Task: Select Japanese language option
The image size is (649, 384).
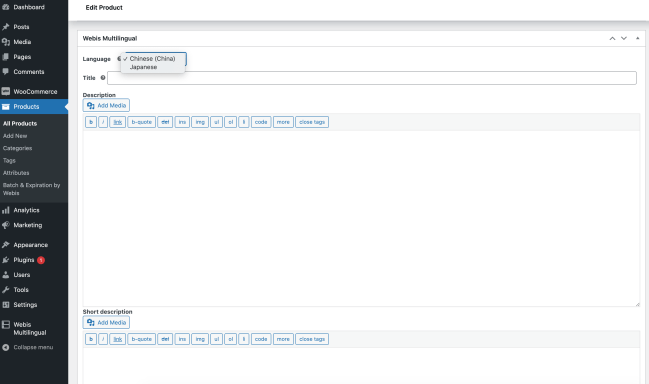Action: (143, 67)
